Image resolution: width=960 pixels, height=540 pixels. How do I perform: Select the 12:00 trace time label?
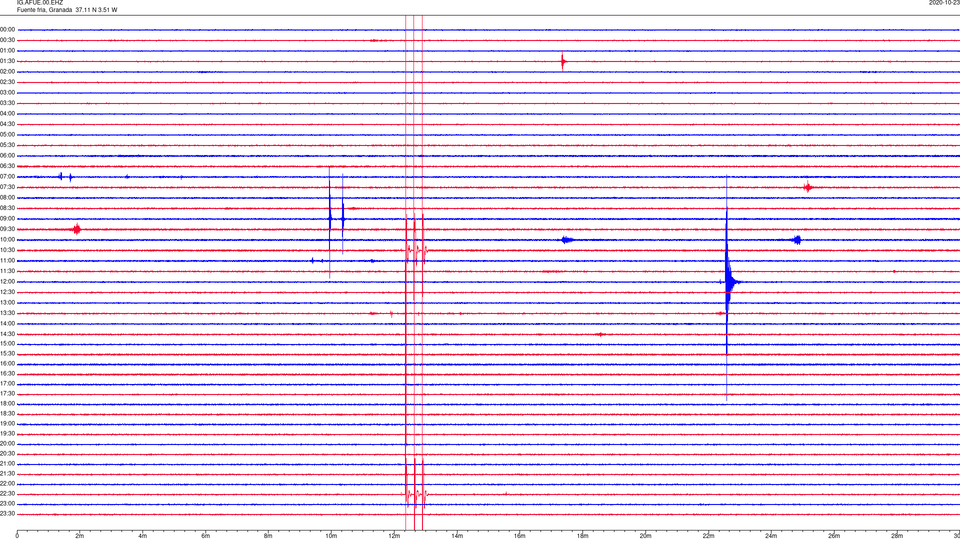7,282
